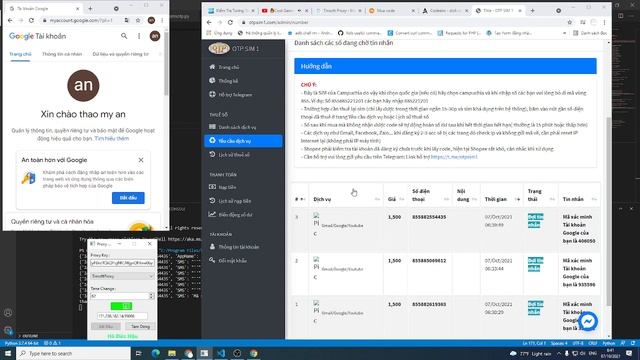This screenshot has height=360, width=640.
Task: Open new tab in Google Account window
Action: point(90,9)
